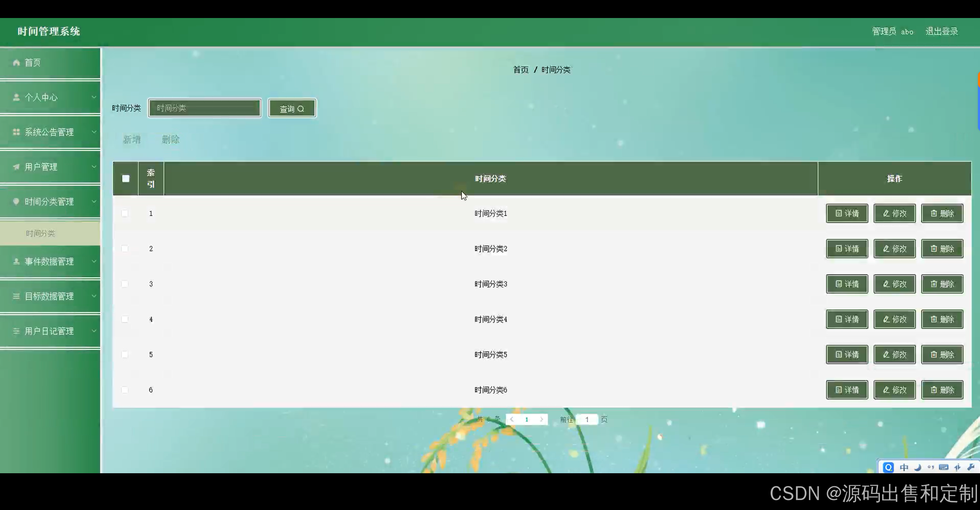Image resolution: width=980 pixels, height=510 pixels.
Task: Click the paper plane icon beside 用户管理
Action: (16, 167)
